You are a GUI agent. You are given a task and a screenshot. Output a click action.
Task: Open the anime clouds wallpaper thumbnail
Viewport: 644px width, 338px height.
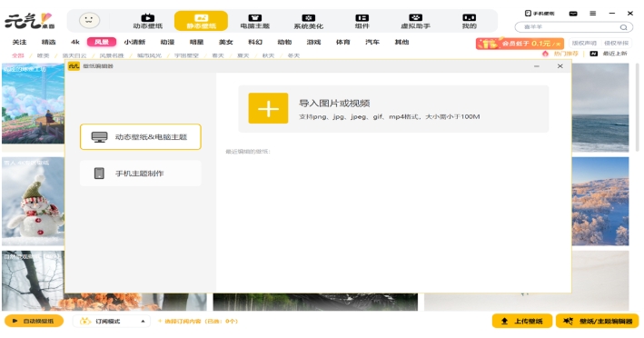click(34, 103)
